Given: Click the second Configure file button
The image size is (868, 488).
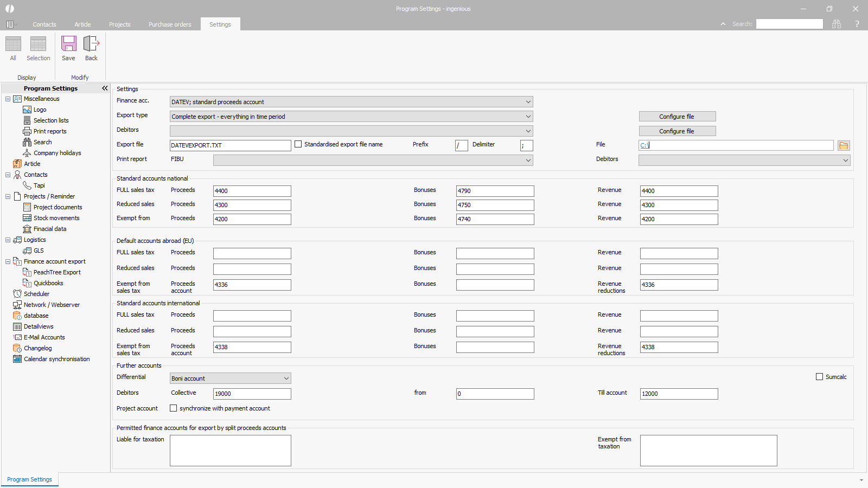Looking at the screenshot, I should click(677, 131).
